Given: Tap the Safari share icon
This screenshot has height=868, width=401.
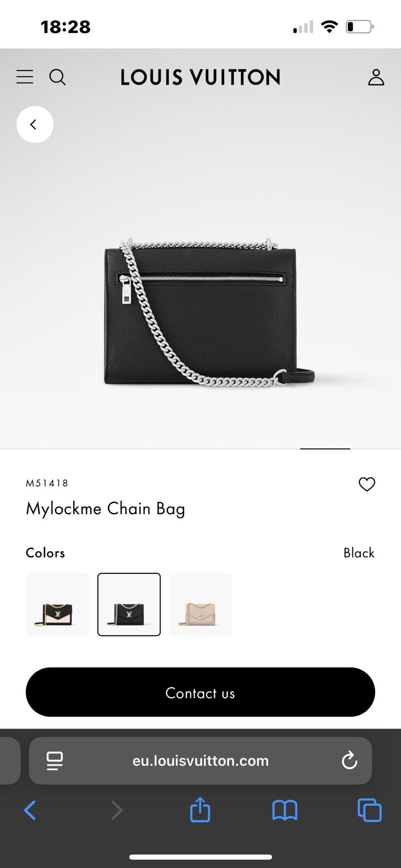Looking at the screenshot, I should pos(200,809).
